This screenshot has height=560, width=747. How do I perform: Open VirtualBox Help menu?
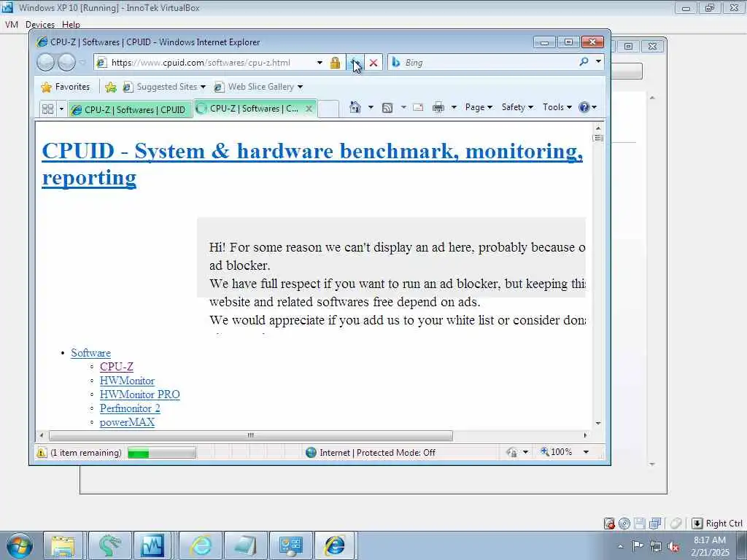pos(71,24)
